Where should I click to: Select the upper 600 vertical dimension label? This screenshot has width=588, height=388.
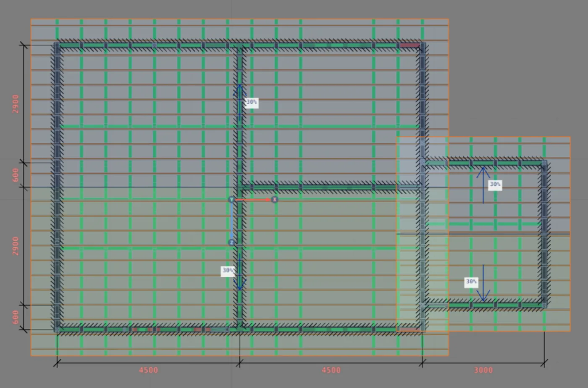point(16,175)
